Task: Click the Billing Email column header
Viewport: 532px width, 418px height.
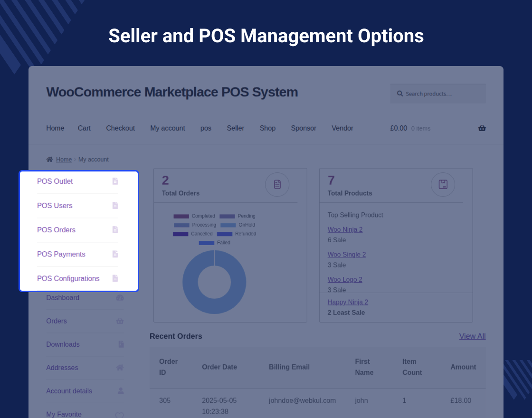Action: tap(289, 367)
